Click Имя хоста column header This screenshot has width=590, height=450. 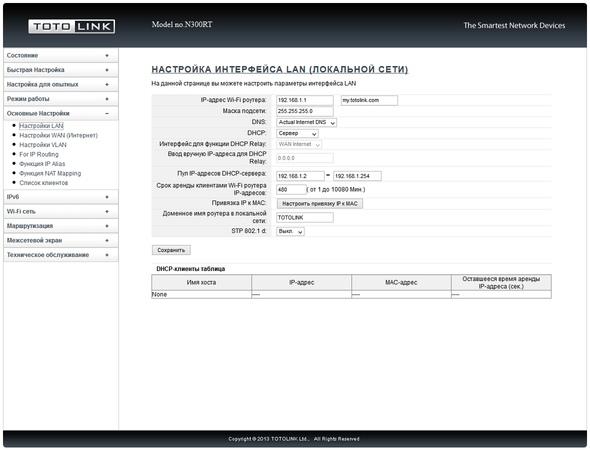point(201,283)
